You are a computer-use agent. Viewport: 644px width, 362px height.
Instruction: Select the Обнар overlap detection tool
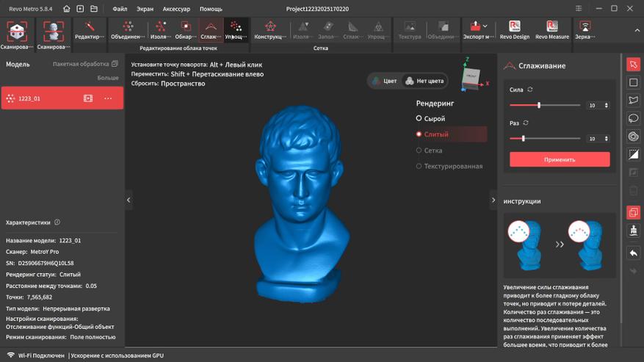tap(186, 30)
